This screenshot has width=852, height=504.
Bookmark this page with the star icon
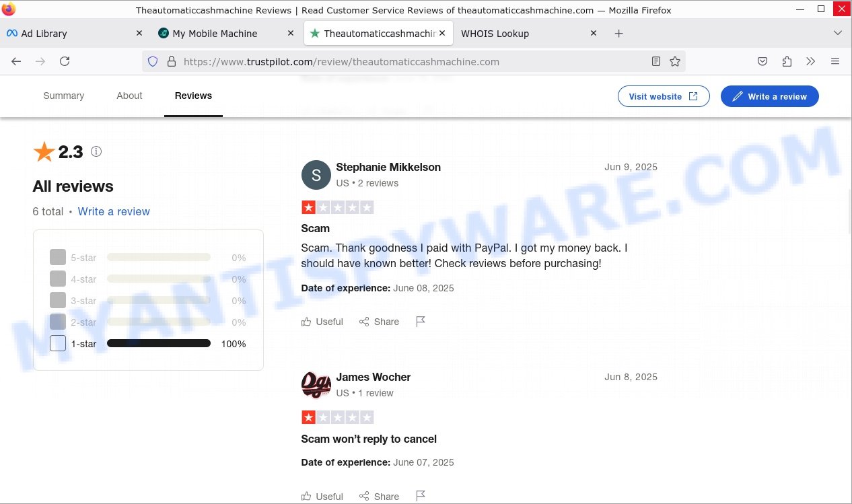(x=675, y=61)
